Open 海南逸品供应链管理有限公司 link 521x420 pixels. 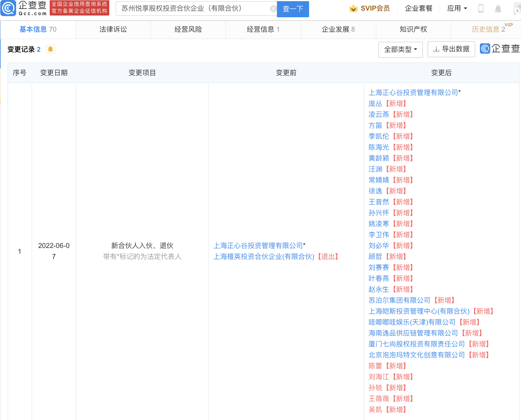[413, 333]
